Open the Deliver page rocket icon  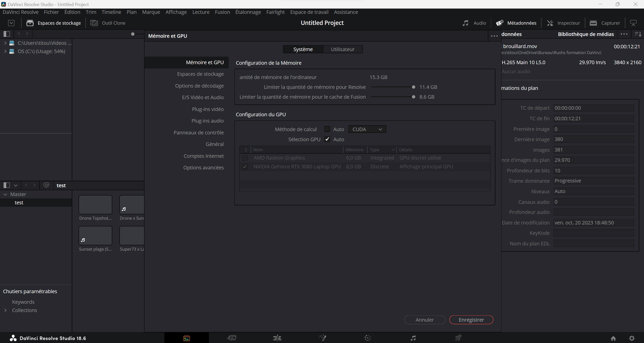point(458,338)
